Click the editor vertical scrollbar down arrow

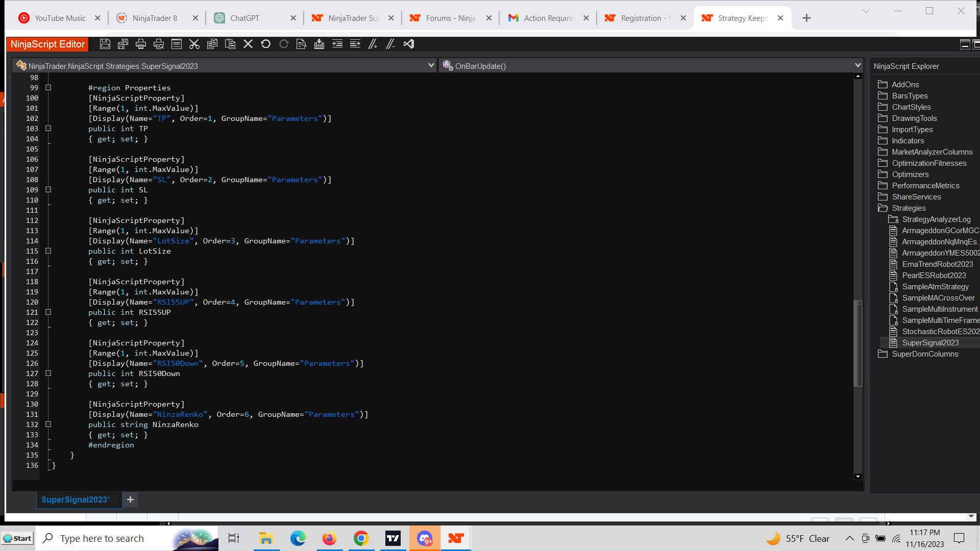[x=858, y=477]
